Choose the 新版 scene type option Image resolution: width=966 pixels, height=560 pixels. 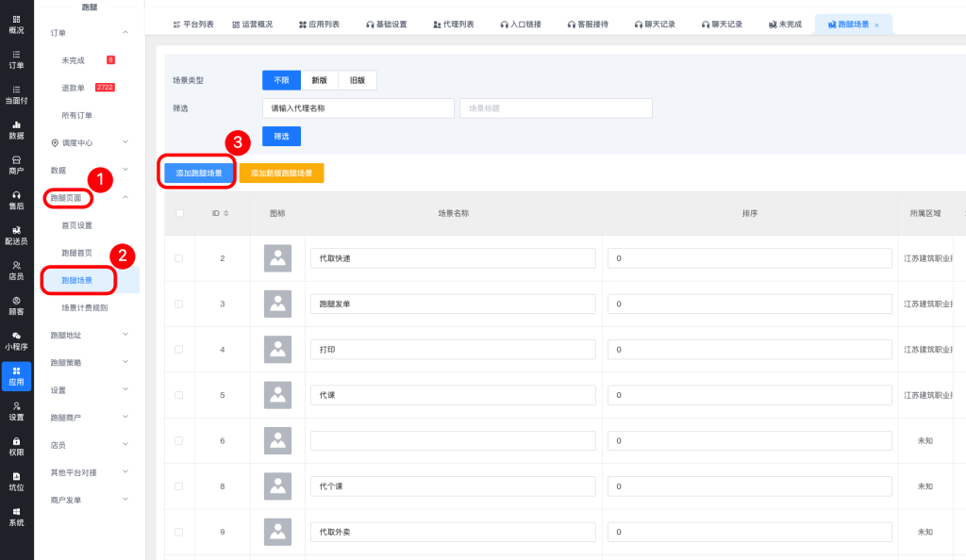[319, 80]
